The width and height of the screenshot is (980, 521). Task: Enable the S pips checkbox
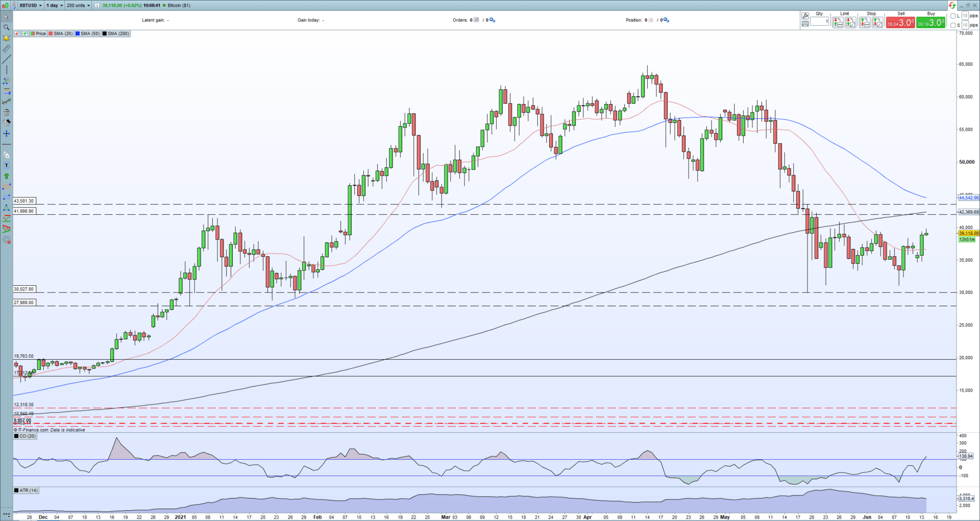pyautogui.click(x=953, y=25)
